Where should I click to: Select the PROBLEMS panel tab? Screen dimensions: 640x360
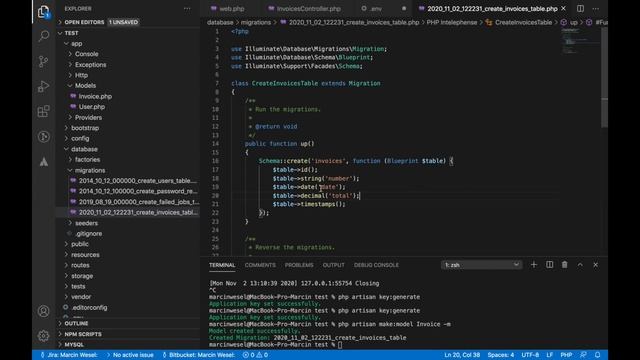(299, 265)
